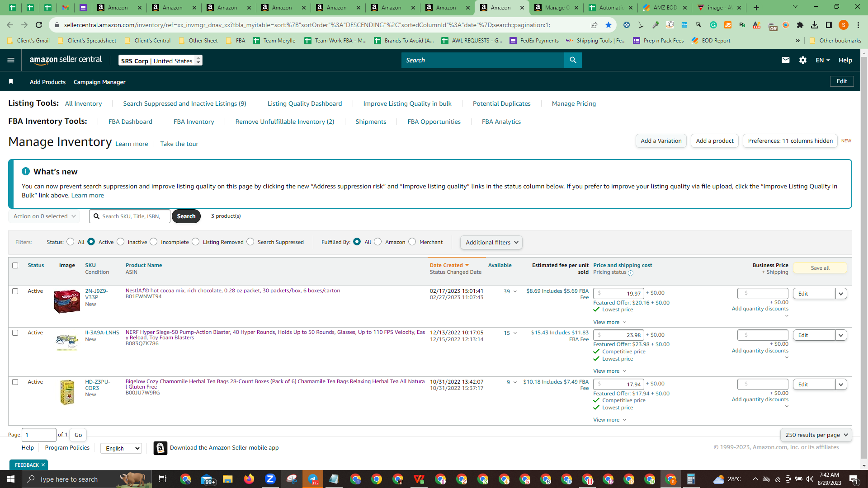This screenshot has width=868, height=488.
Task: Click the magnifier search button in header
Action: [x=573, y=60]
